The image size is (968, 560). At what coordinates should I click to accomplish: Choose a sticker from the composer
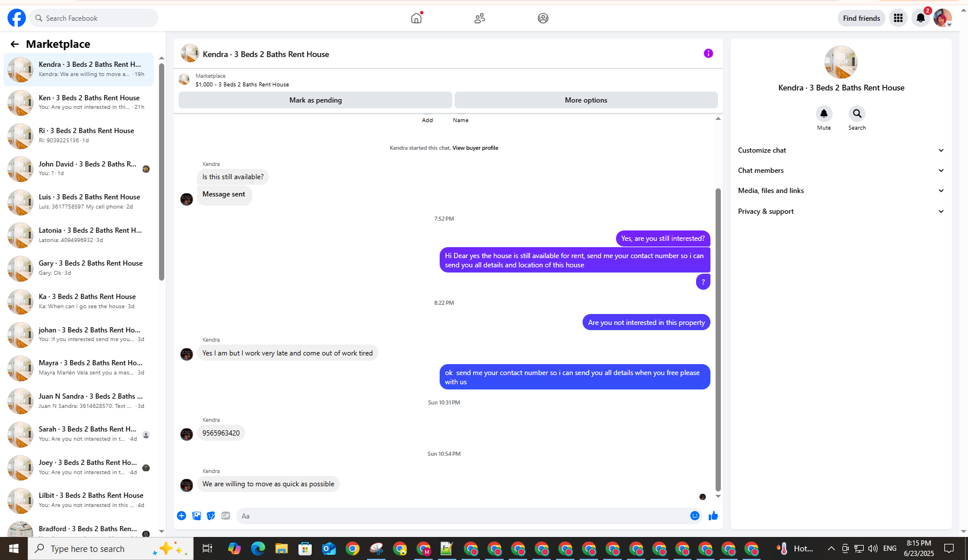(211, 516)
